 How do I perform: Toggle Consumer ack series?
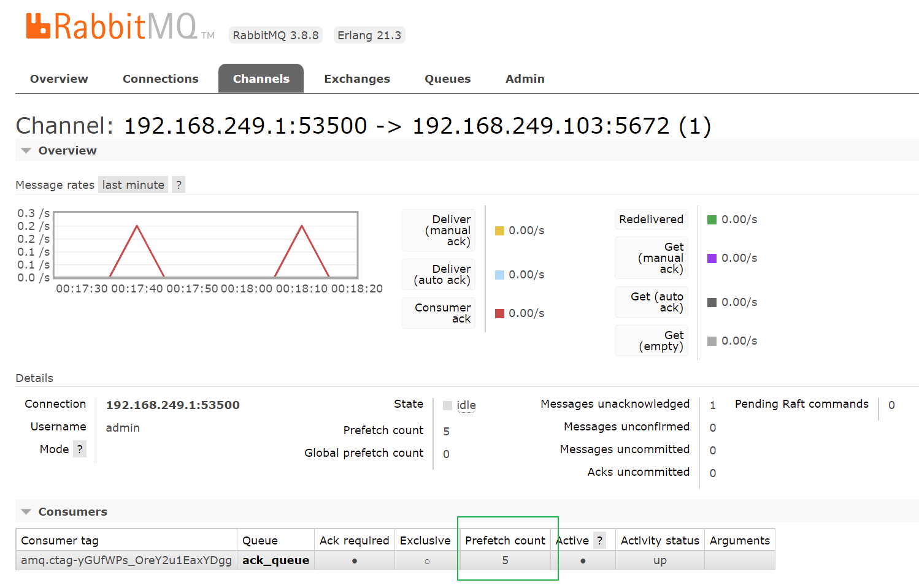tap(439, 313)
